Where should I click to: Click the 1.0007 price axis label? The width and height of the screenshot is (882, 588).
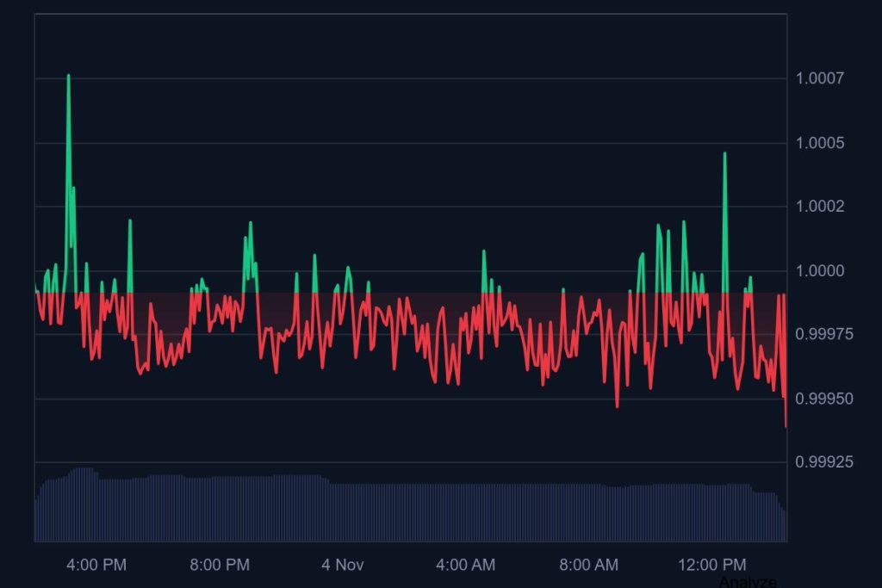click(x=819, y=79)
